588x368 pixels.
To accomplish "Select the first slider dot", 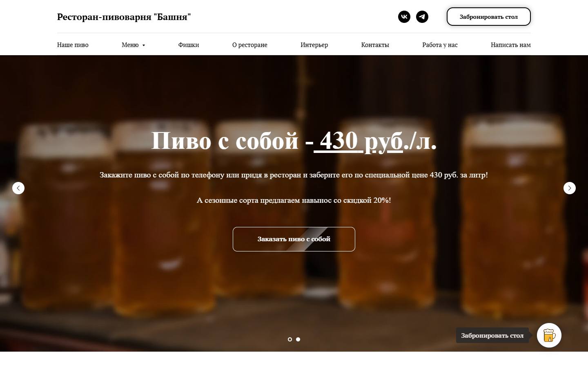I will 290,339.
